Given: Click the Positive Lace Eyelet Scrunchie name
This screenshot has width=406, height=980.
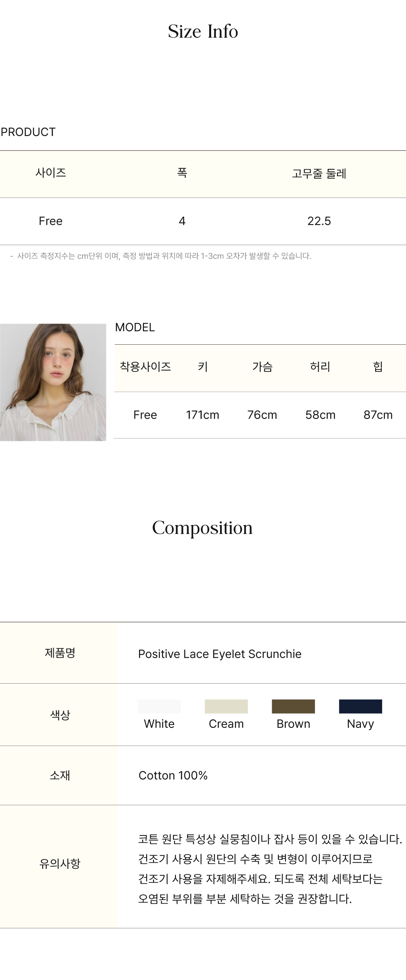Looking at the screenshot, I should [220, 654].
